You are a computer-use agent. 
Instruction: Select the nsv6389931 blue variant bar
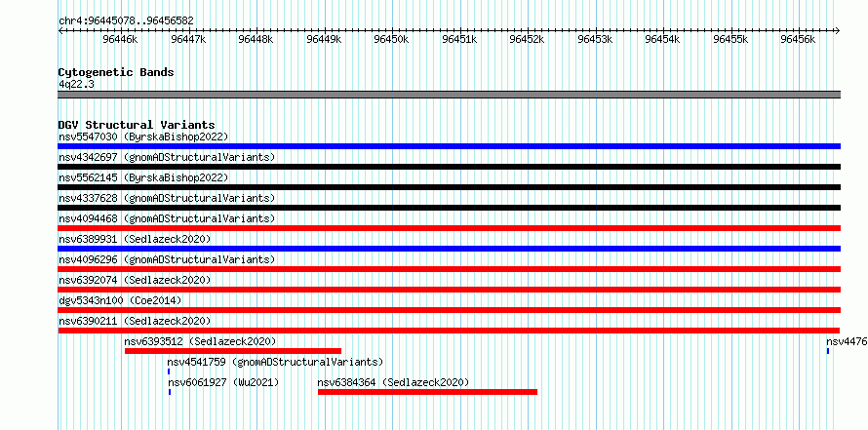[x=449, y=249]
